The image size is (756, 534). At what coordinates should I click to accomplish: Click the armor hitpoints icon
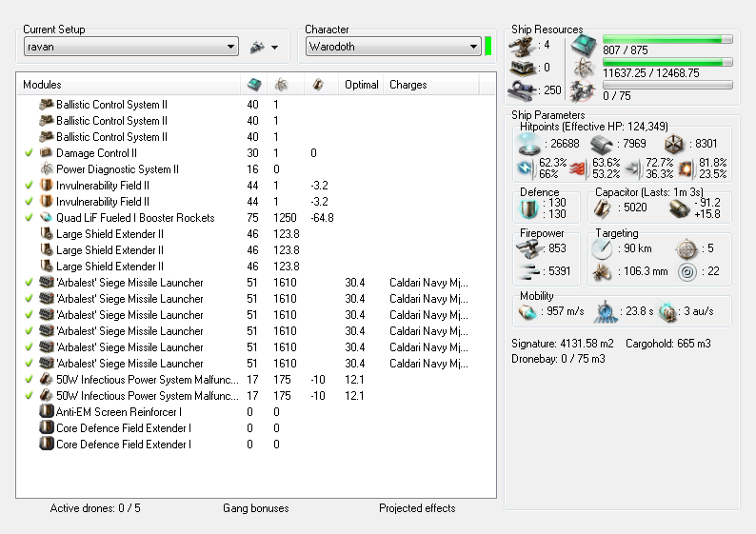click(603, 144)
